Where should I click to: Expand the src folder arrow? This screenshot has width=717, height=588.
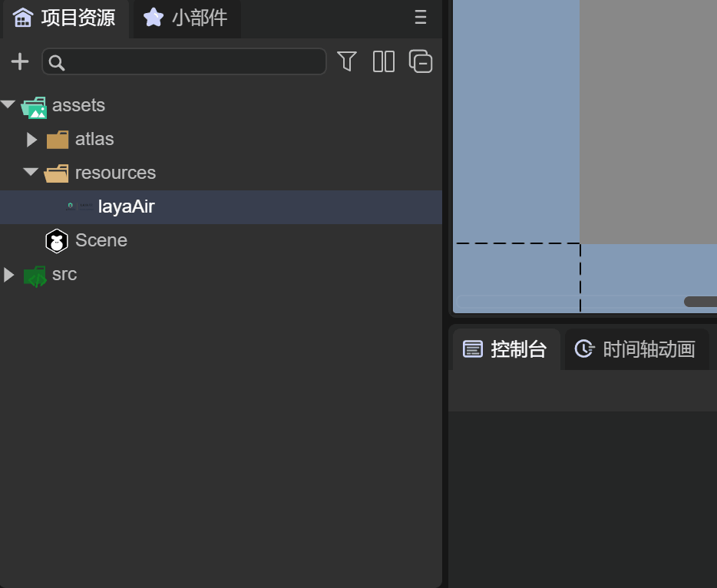(x=8, y=275)
